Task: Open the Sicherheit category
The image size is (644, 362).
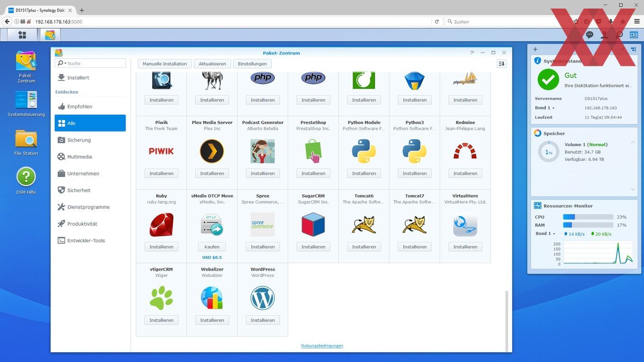Action: point(90,190)
